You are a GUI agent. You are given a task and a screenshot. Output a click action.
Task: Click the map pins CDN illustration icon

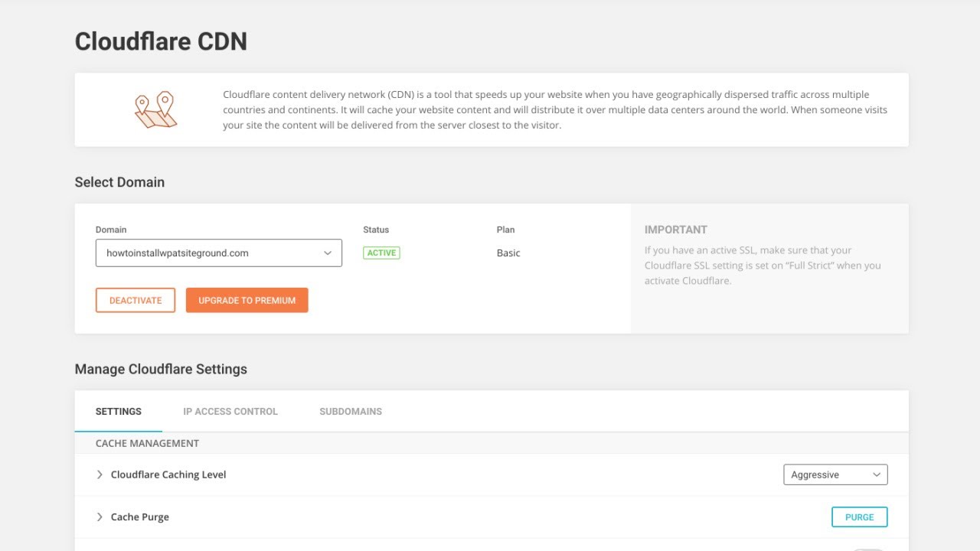click(156, 109)
